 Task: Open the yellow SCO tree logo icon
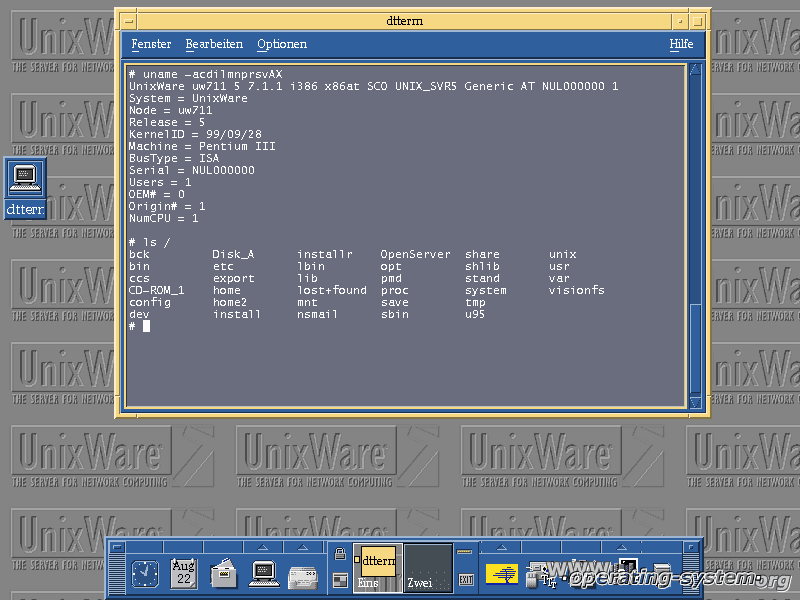click(502, 574)
